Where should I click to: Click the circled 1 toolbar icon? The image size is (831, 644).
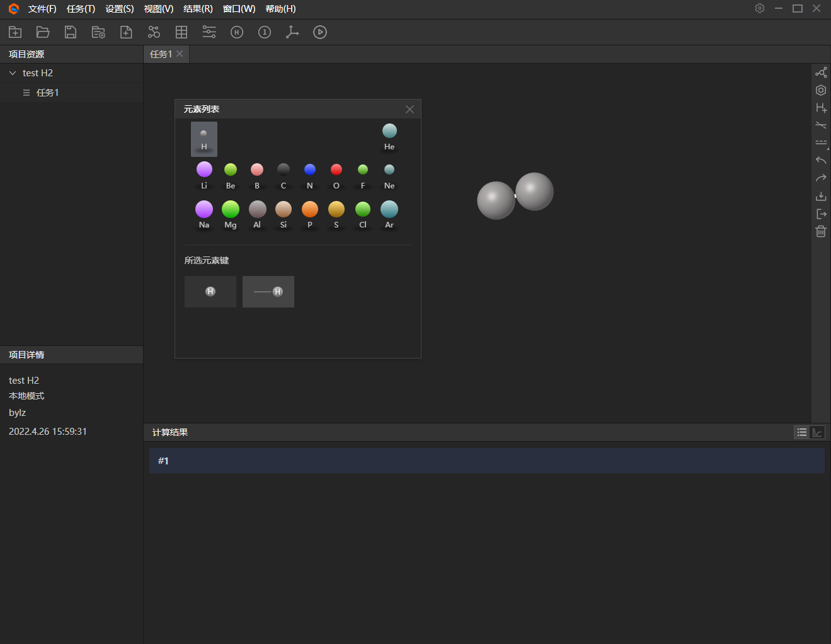tap(265, 32)
